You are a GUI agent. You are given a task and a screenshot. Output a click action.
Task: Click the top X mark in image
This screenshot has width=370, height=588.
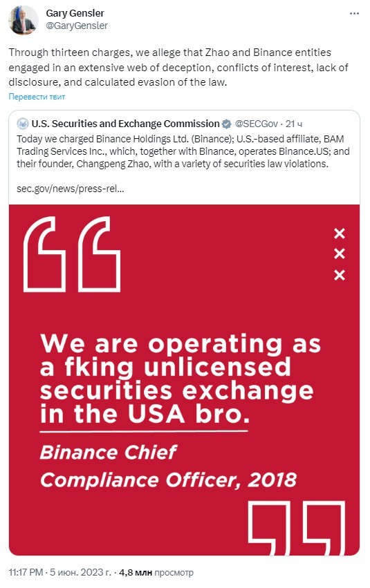tap(340, 234)
